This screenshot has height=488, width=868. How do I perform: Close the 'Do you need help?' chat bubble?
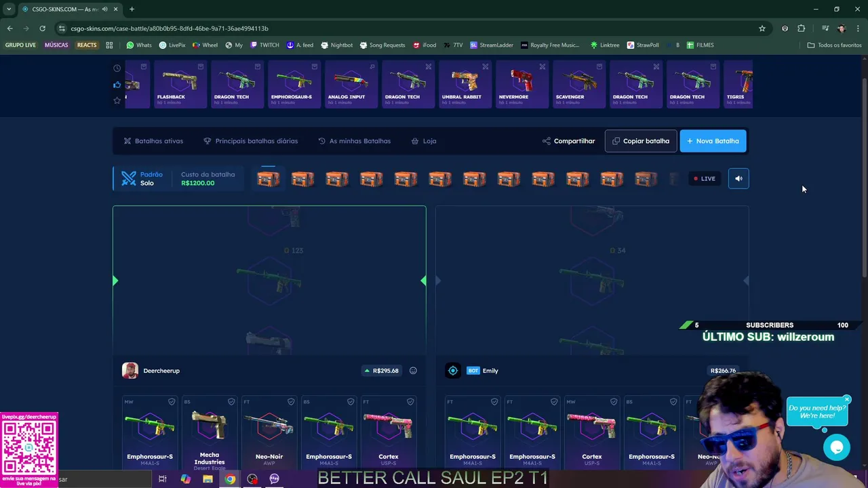click(847, 399)
